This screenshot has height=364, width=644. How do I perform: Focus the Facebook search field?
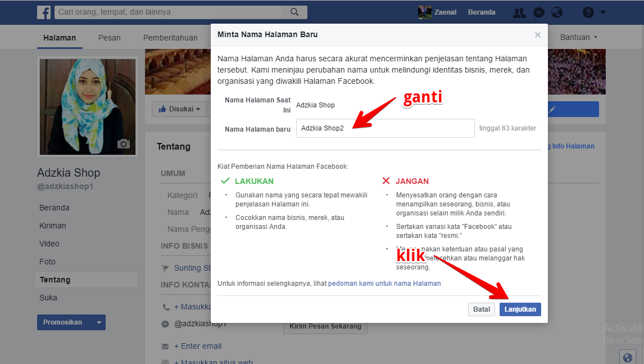pos(169,12)
